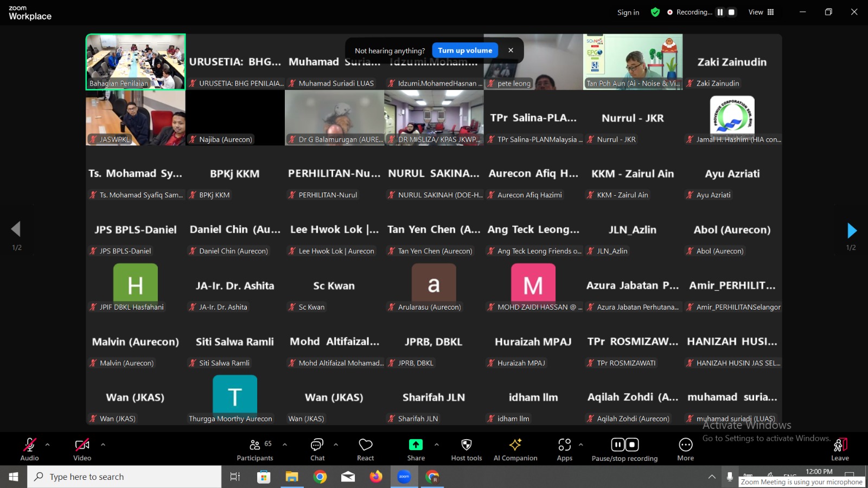Viewport: 868px width, 488px height.
Task: Open the Mail app from the taskbar
Action: (348, 477)
